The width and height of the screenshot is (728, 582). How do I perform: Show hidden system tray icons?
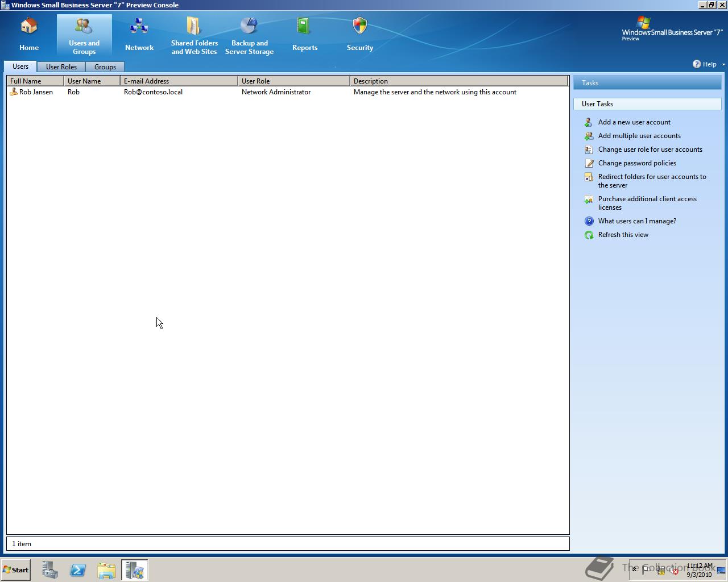click(635, 569)
